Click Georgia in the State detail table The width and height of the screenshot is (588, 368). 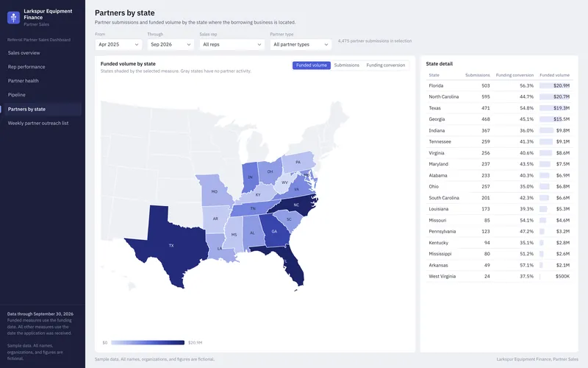click(x=499, y=119)
